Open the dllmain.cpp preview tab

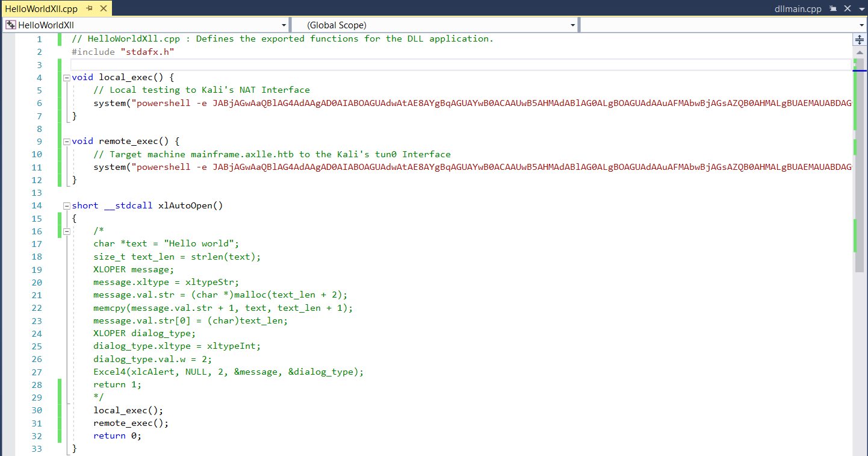tap(797, 9)
